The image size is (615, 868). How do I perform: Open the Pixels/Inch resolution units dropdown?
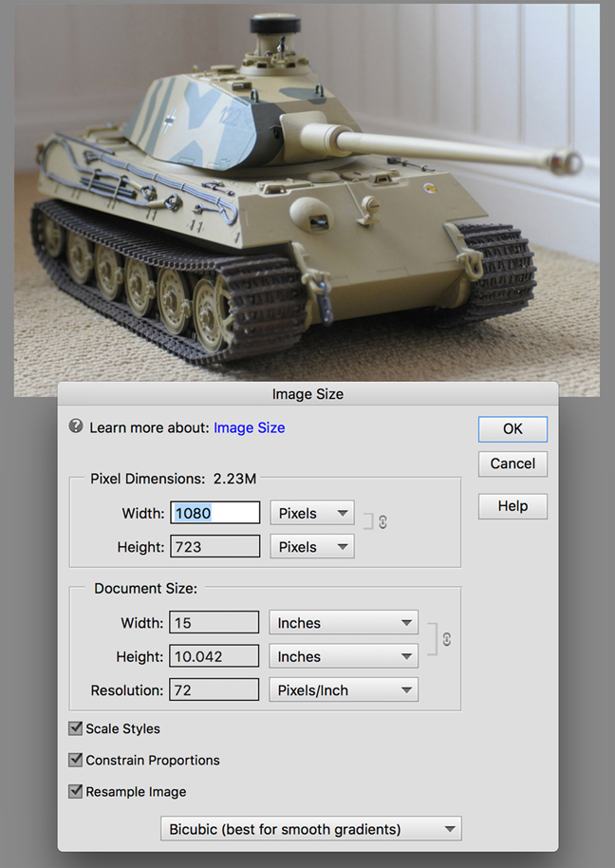click(344, 691)
